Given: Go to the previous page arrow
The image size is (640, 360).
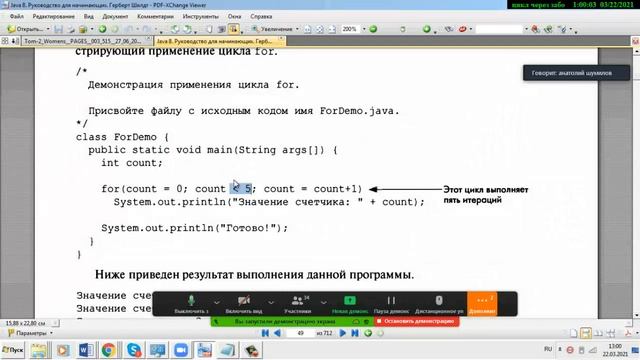Looking at the screenshot, I should point(278,333).
